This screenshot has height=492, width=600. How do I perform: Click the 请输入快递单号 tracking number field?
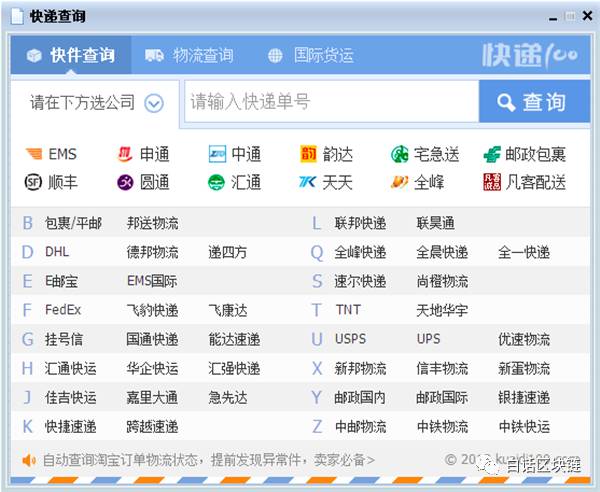tap(332, 102)
